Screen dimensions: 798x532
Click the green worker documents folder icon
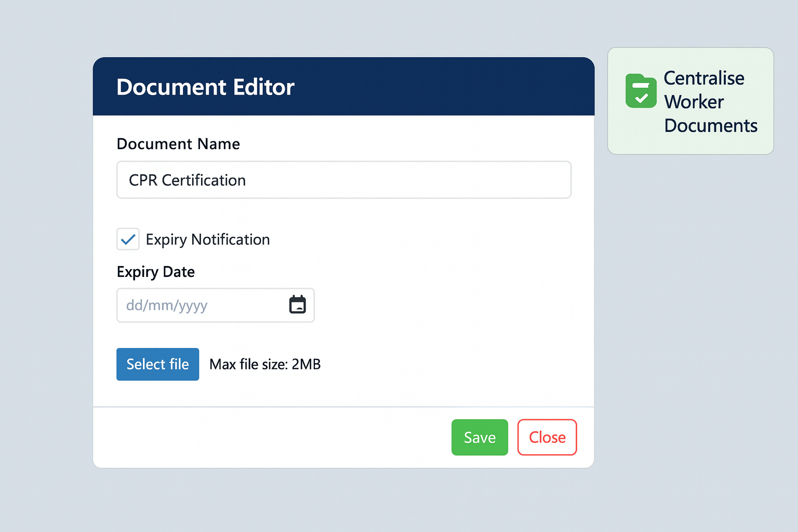(641, 91)
